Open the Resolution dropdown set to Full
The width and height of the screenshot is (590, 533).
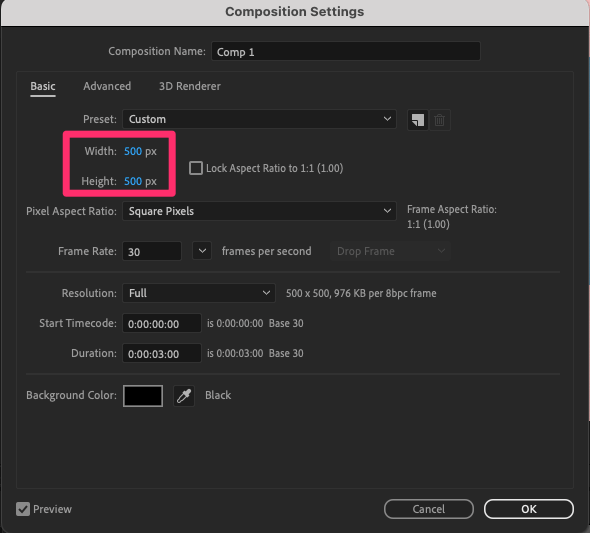(199, 293)
